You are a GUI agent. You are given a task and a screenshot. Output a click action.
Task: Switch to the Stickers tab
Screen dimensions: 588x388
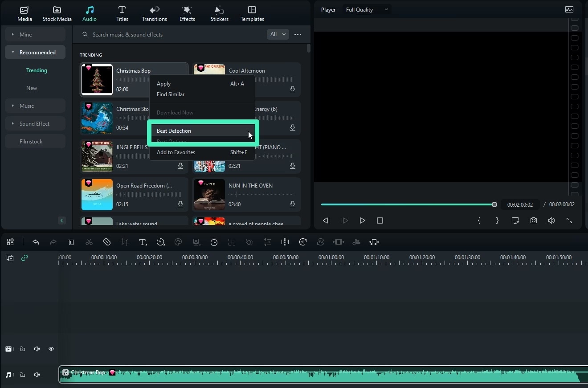click(x=219, y=14)
